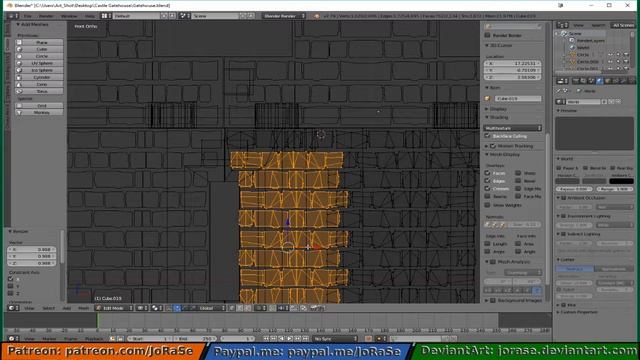Open the File menu

point(27,16)
